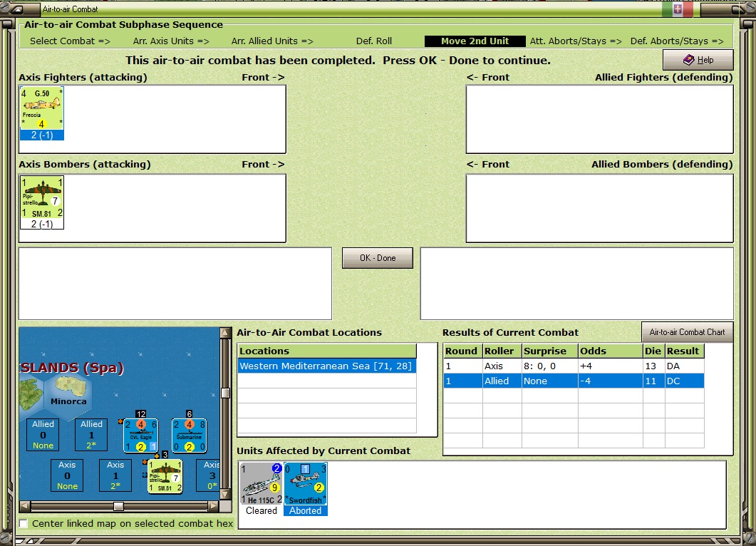The image size is (756, 546).
Task: Select the Axis round 1 result row
Action: tap(574, 366)
